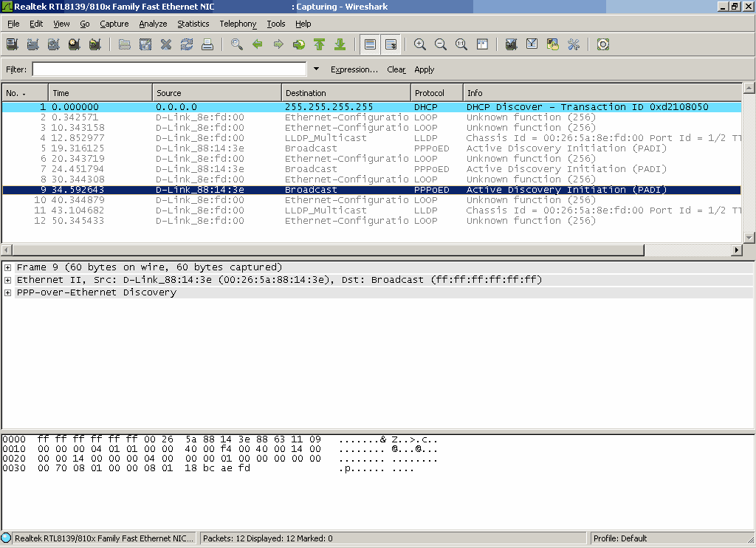Image resolution: width=756 pixels, height=548 pixels.
Task: Open the Telephony menu
Action: pyautogui.click(x=238, y=24)
